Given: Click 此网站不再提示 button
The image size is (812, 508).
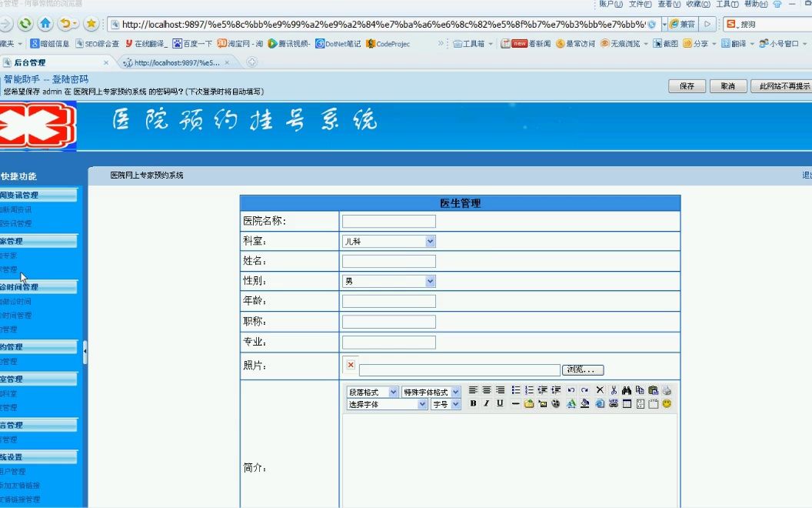Looking at the screenshot, I should click(x=783, y=86).
